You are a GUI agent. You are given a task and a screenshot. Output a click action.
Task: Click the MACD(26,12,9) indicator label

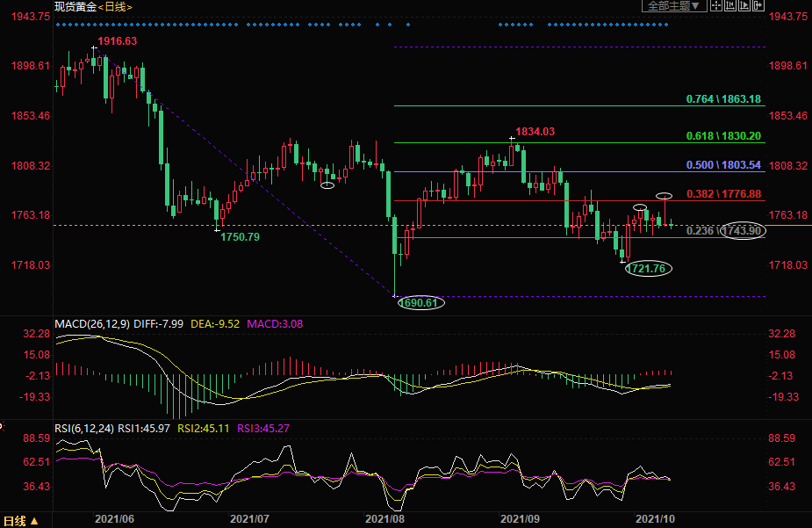92,324
